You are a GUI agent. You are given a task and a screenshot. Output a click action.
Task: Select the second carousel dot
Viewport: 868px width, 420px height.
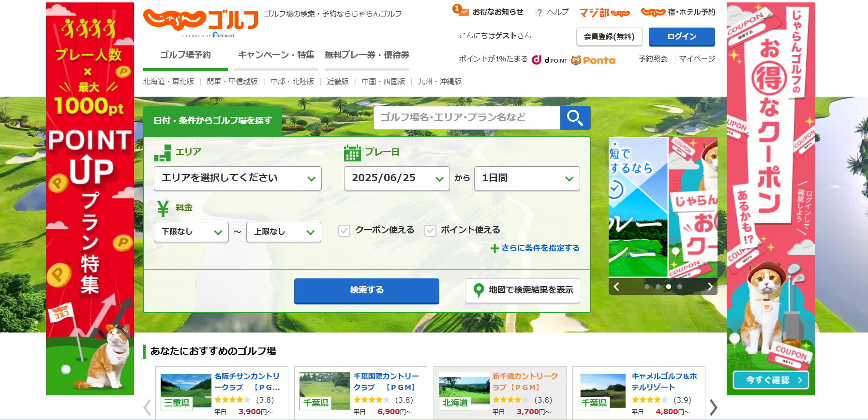tap(658, 287)
